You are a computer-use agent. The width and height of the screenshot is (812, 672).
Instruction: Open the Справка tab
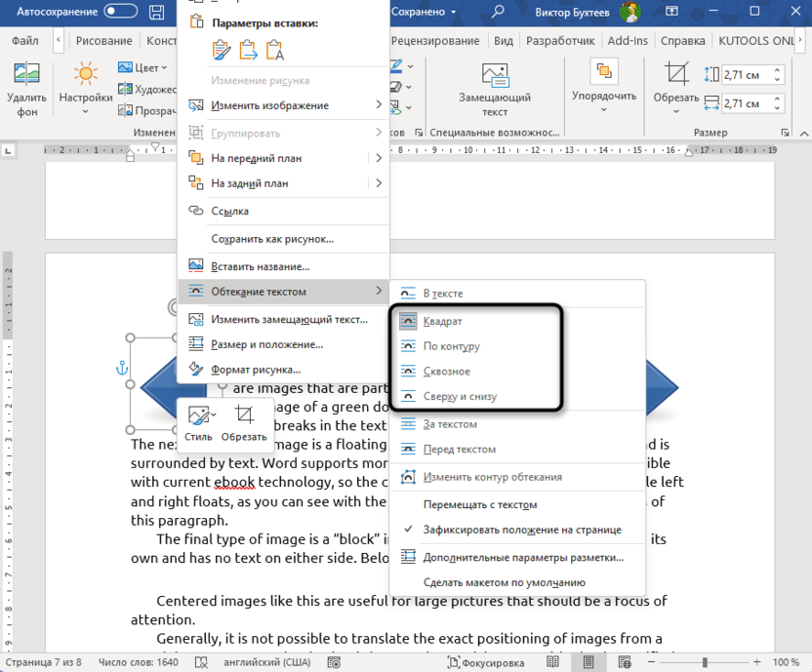[682, 40]
